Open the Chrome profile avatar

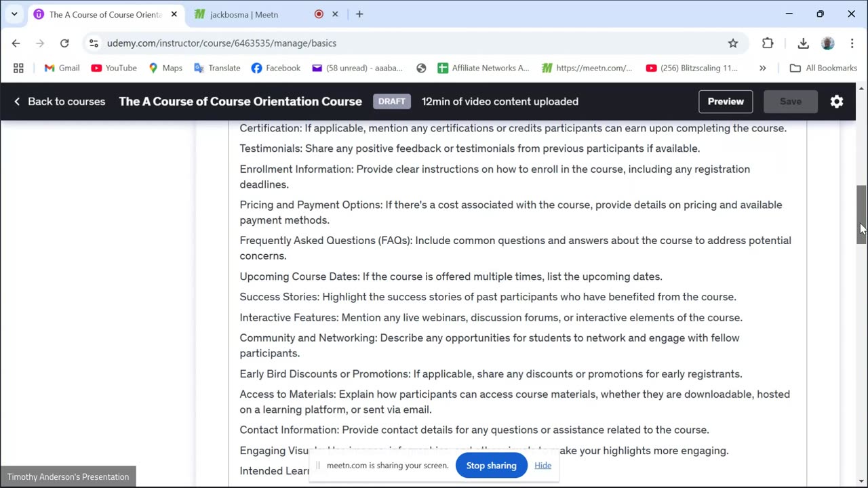pyautogui.click(x=827, y=43)
